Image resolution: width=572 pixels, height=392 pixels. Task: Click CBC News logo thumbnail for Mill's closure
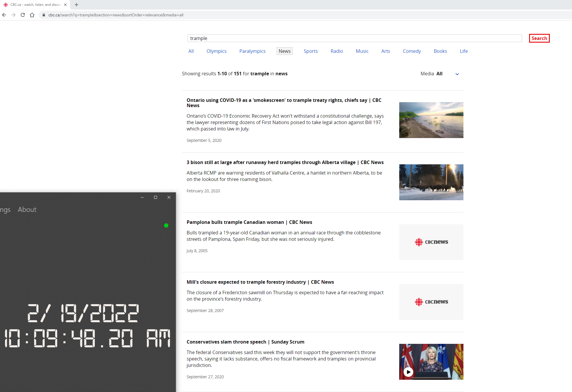[x=431, y=302]
